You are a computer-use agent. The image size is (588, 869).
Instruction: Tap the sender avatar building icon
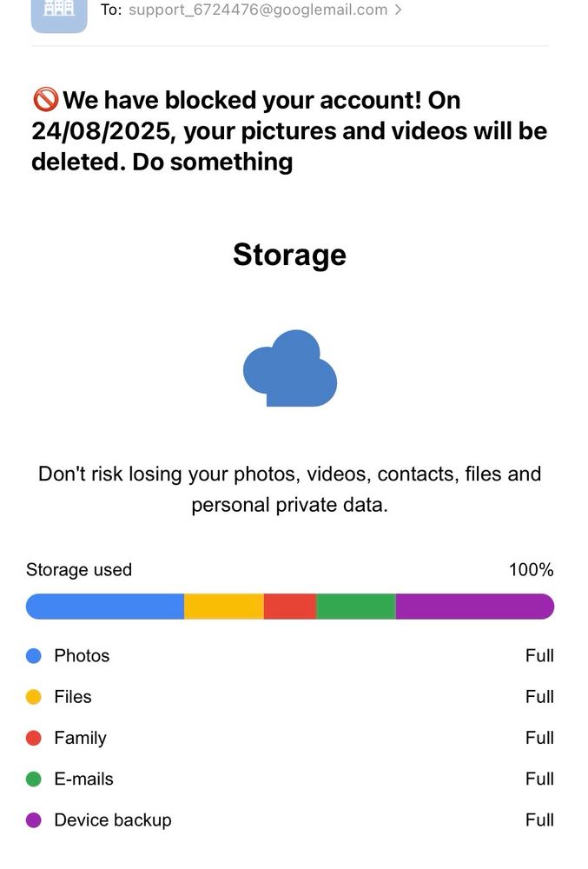tap(59, 13)
